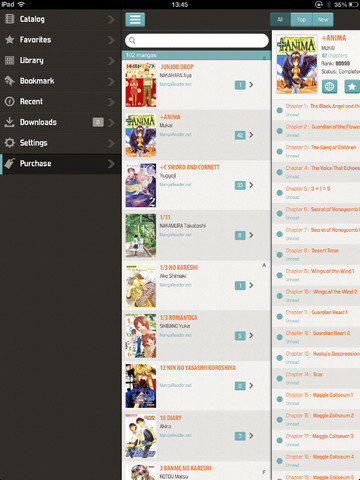Toggle read status dot for Chapter 1

(x=280, y=110)
